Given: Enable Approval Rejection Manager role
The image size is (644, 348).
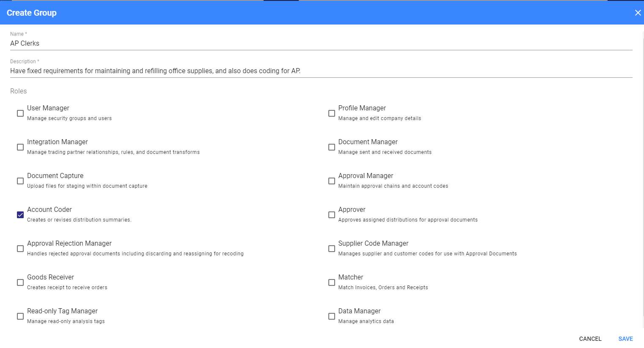Looking at the screenshot, I should tap(20, 249).
